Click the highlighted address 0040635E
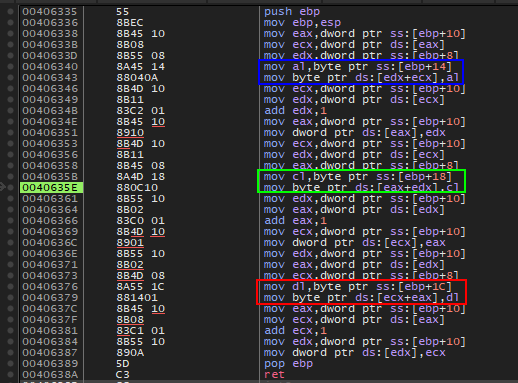 pos(51,188)
